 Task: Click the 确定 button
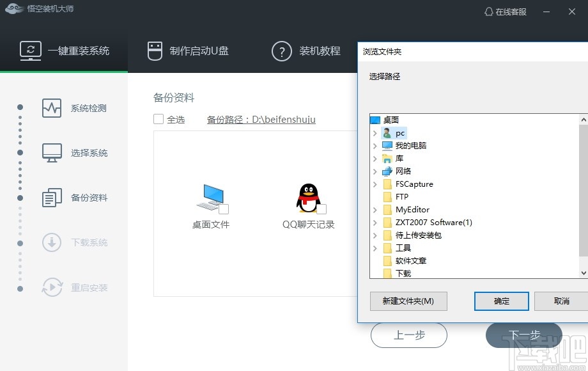tap(501, 301)
